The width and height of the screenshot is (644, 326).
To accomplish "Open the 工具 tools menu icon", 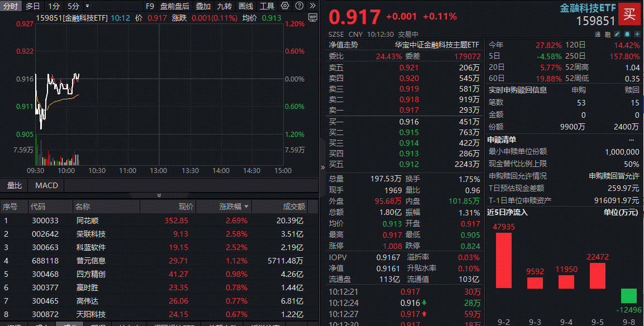I will pos(267,6).
